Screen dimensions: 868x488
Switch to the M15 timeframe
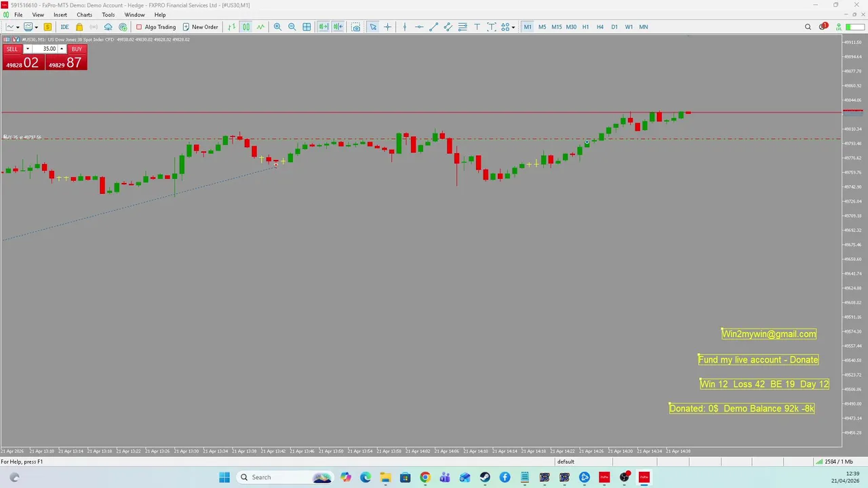[x=556, y=27]
